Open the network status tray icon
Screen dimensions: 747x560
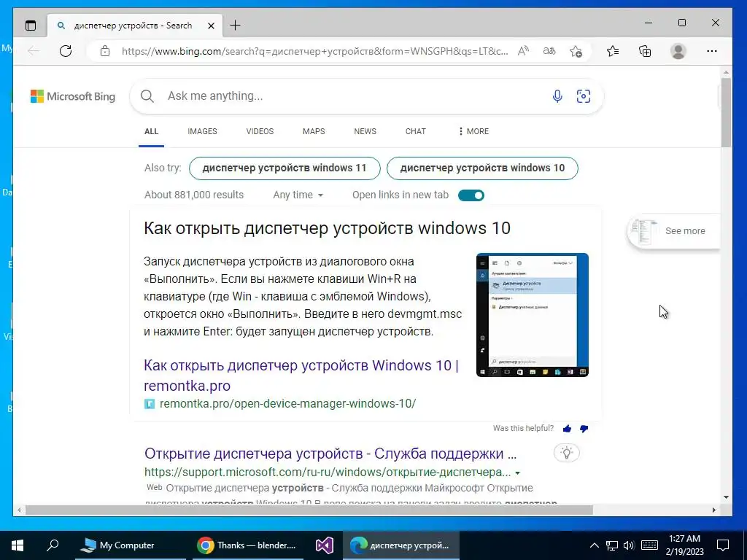pyautogui.click(x=612, y=545)
